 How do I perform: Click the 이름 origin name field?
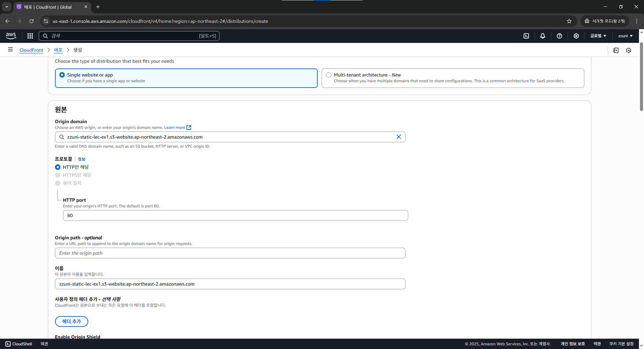230,284
